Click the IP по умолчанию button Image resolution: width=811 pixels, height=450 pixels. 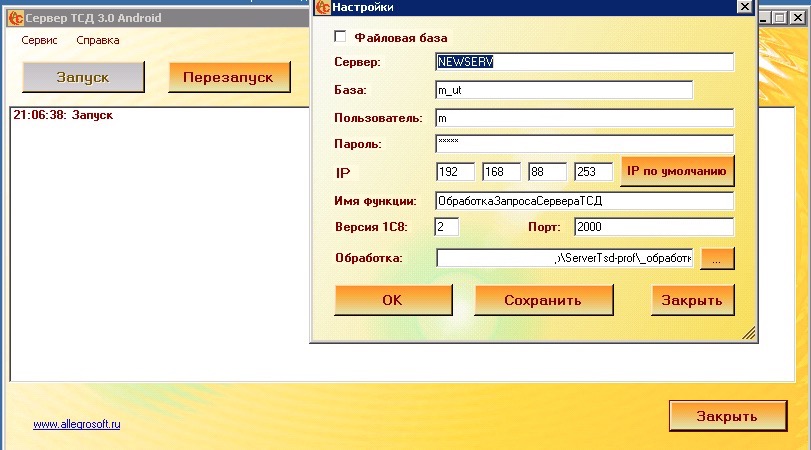click(677, 171)
